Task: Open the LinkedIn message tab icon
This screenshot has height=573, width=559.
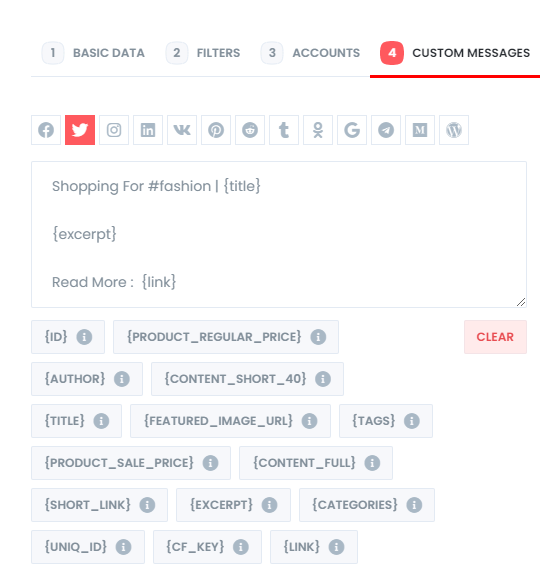Action: [148, 130]
